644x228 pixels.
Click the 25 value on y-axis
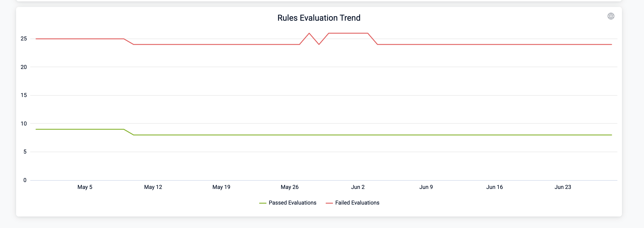[x=24, y=39]
